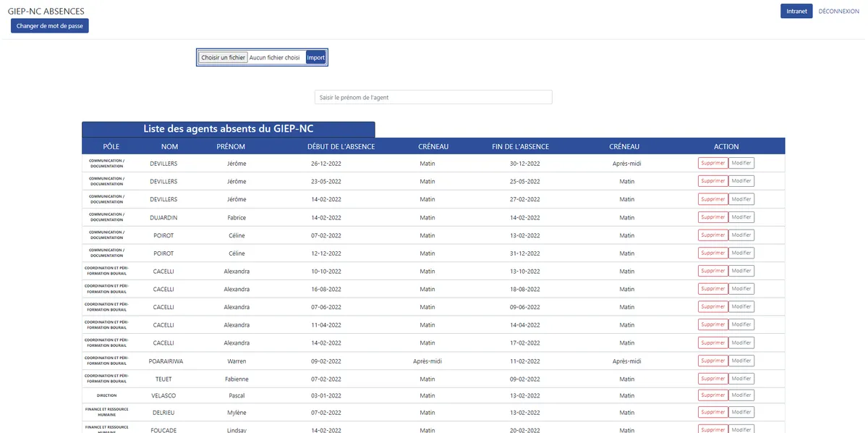Delete Devillers absence ending 27-02-2022

tap(712, 199)
